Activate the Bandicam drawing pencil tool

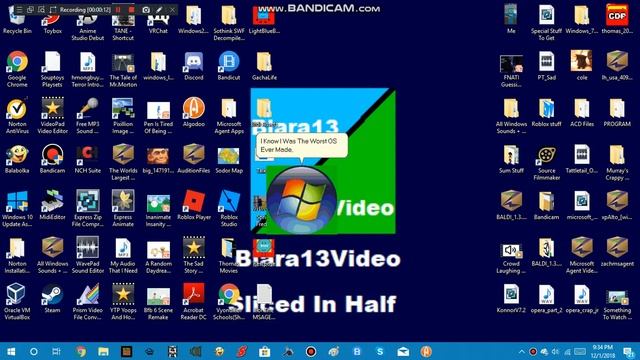pos(159,9)
